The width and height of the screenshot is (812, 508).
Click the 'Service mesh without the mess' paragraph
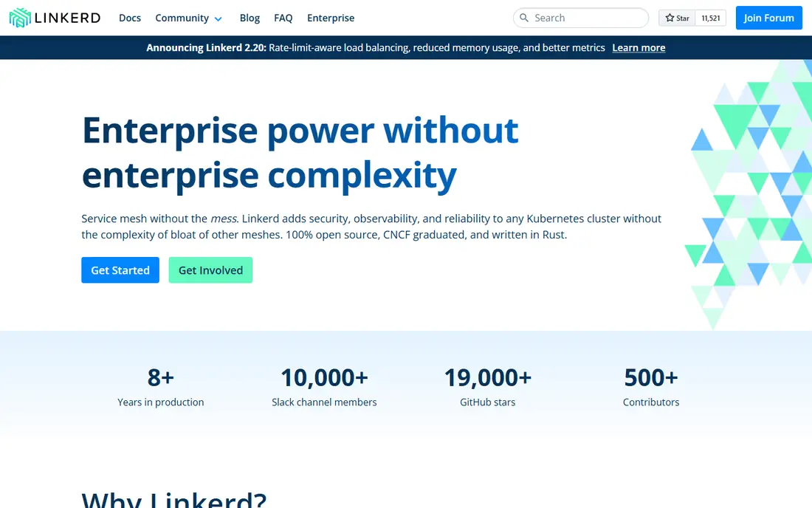pos(371,226)
